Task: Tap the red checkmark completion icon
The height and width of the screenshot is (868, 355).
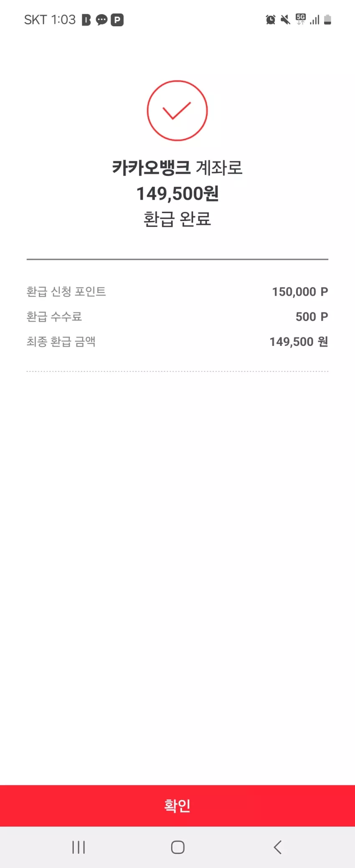Action: [177, 111]
